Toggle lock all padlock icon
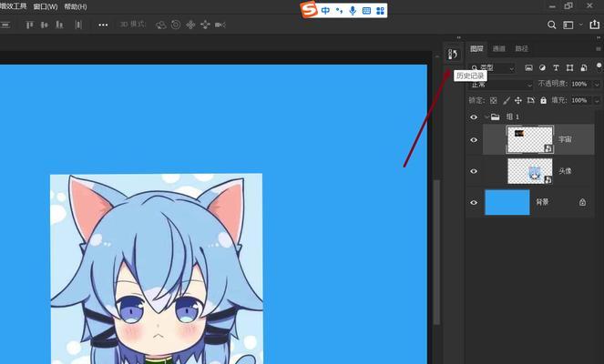The width and height of the screenshot is (604, 364). pyautogui.click(x=543, y=100)
